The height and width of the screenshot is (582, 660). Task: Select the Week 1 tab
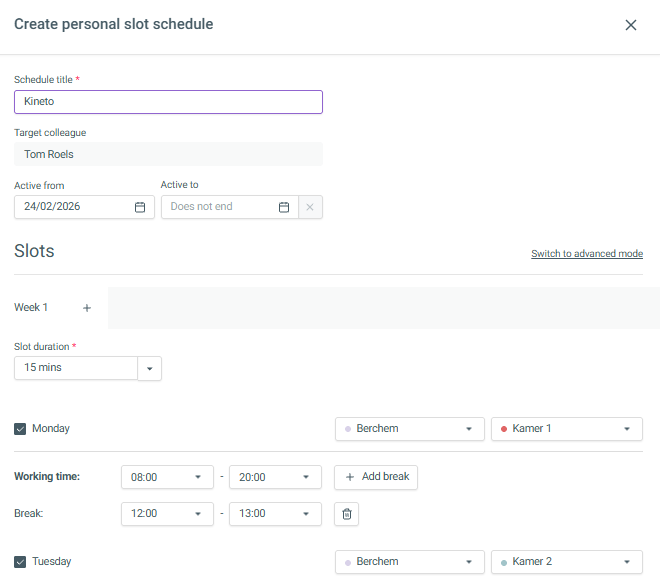point(31,308)
